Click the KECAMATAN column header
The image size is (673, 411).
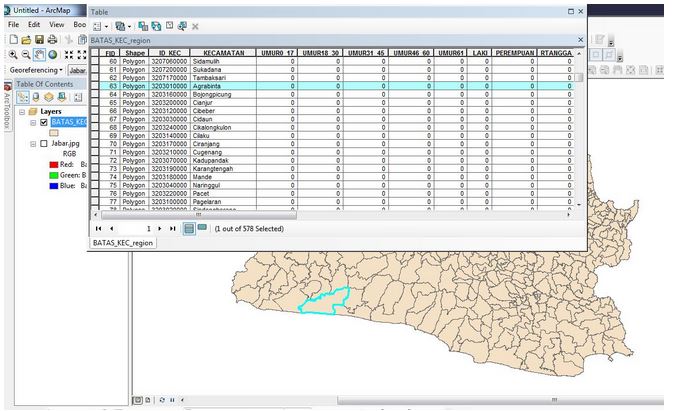pyautogui.click(x=223, y=53)
